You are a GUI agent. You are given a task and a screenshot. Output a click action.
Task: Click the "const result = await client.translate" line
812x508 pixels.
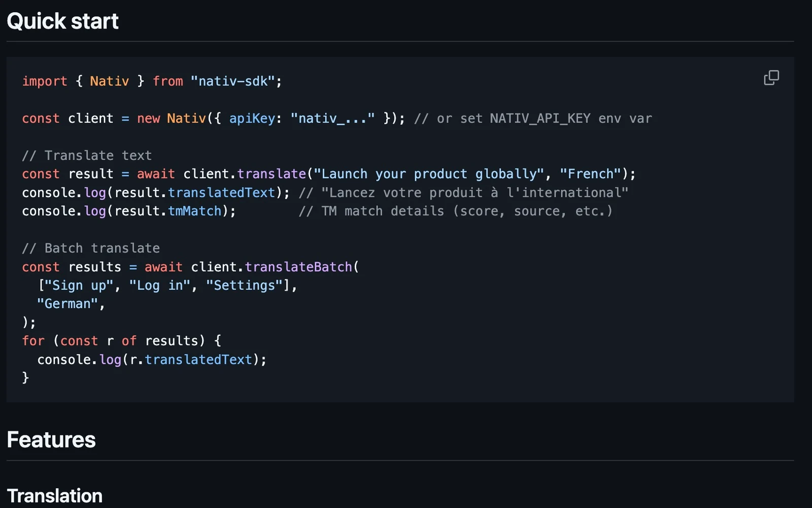(329, 174)
